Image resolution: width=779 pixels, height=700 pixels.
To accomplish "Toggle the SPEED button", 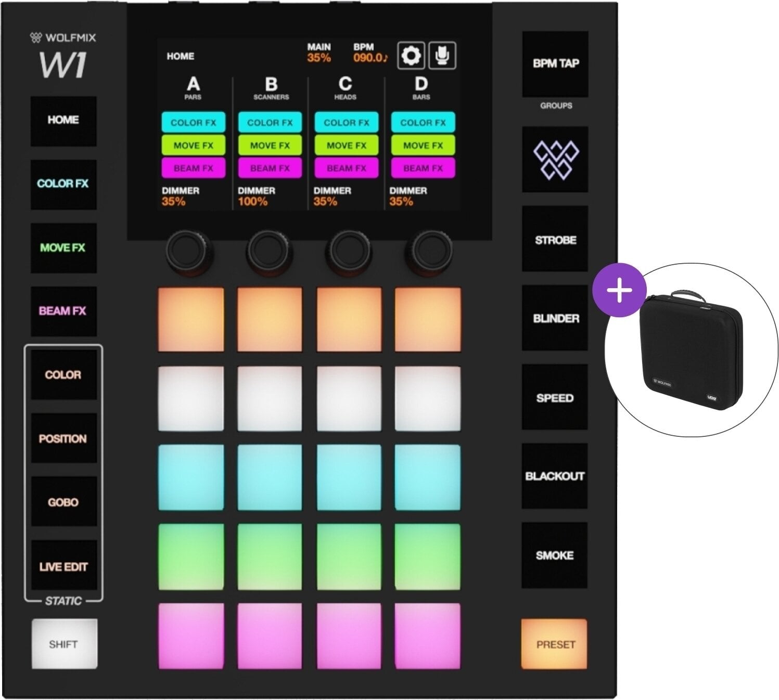I will pos(555,398).
